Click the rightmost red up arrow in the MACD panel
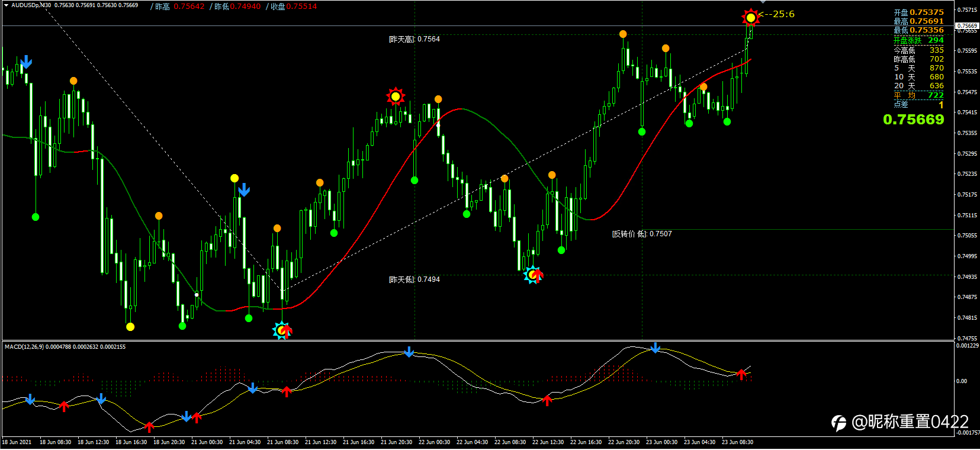The height and width of the screenshot is (450, 980). point(741,374)
